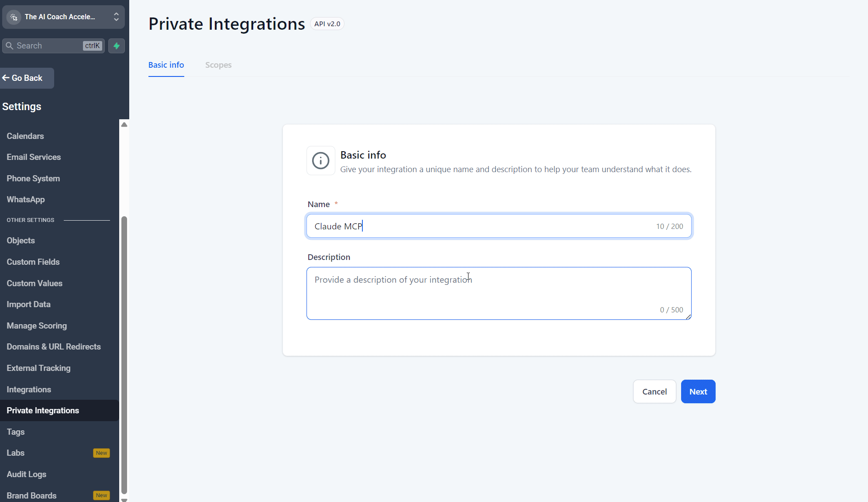Viewport: 868px width, 502px height.
Task: Click the OTHER SETTINGS section label
Action: pyautogui.click(x=31, y=220)
